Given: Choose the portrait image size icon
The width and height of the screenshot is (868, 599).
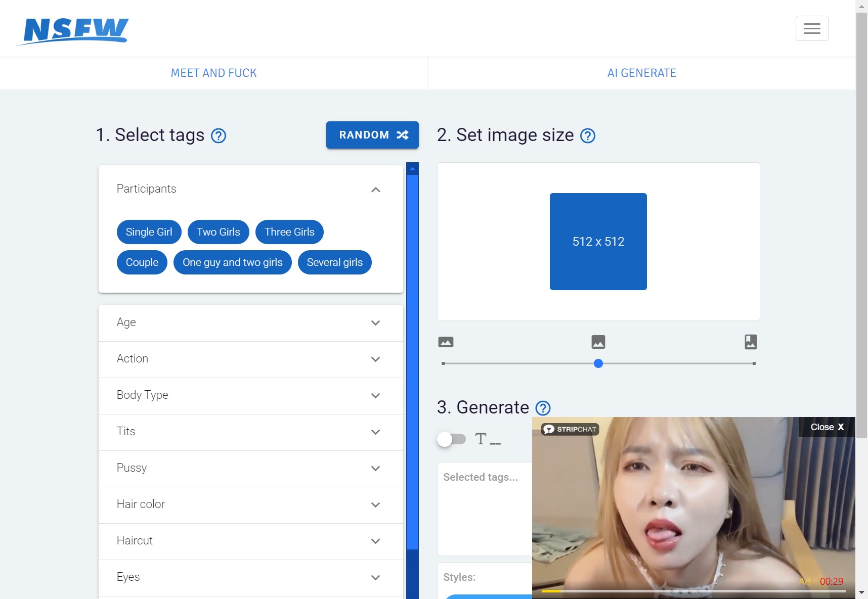Looking at the screenshot, I should pyautogui.click(x=751, y=342).
